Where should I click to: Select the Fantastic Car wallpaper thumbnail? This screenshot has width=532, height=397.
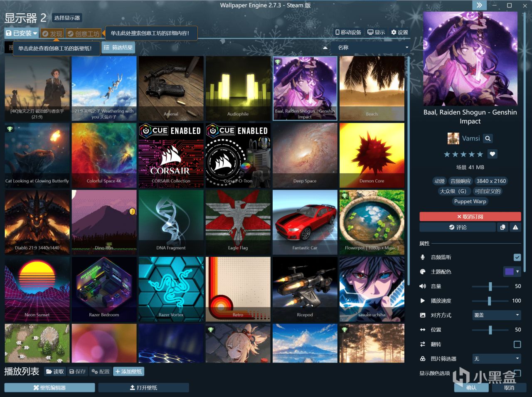pos(305,222)
